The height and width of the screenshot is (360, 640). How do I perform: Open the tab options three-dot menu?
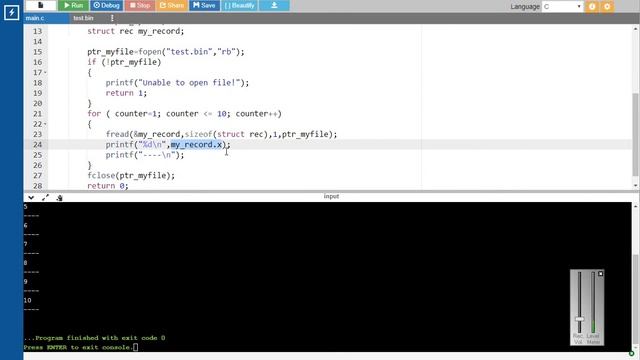click(x=112, y=18)
